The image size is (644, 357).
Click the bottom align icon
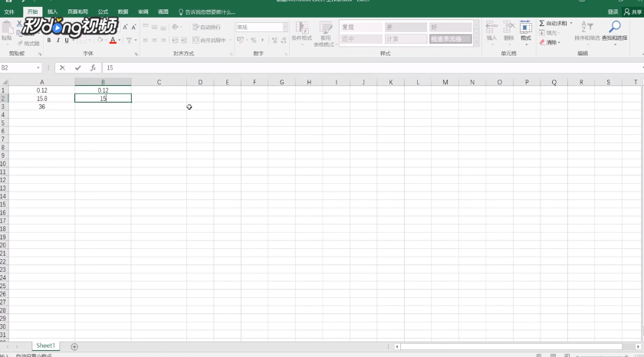pos(163,27)
